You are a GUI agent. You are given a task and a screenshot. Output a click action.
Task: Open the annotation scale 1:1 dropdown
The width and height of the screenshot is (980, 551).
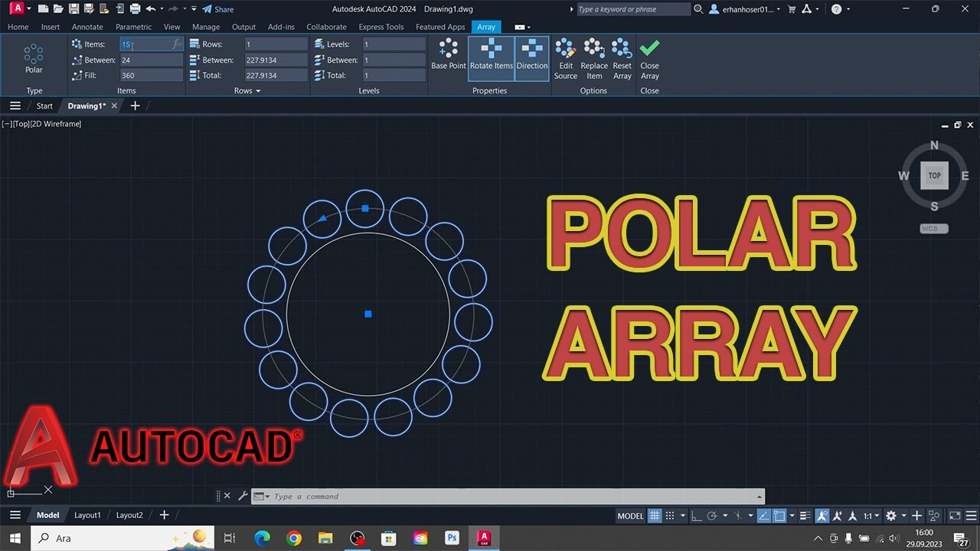point(872,516)
